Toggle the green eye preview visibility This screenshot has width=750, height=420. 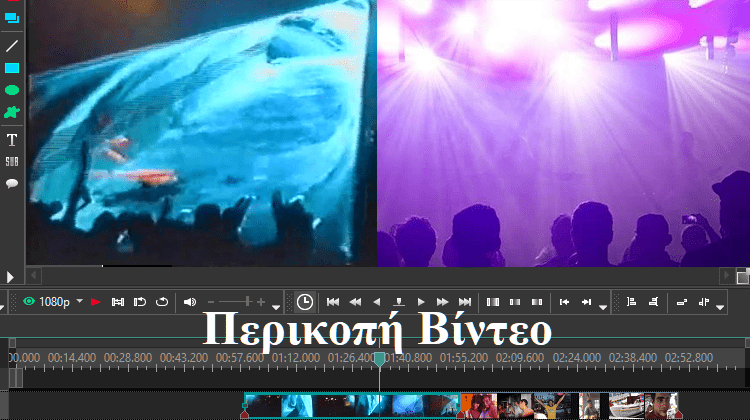click(29, 301)
